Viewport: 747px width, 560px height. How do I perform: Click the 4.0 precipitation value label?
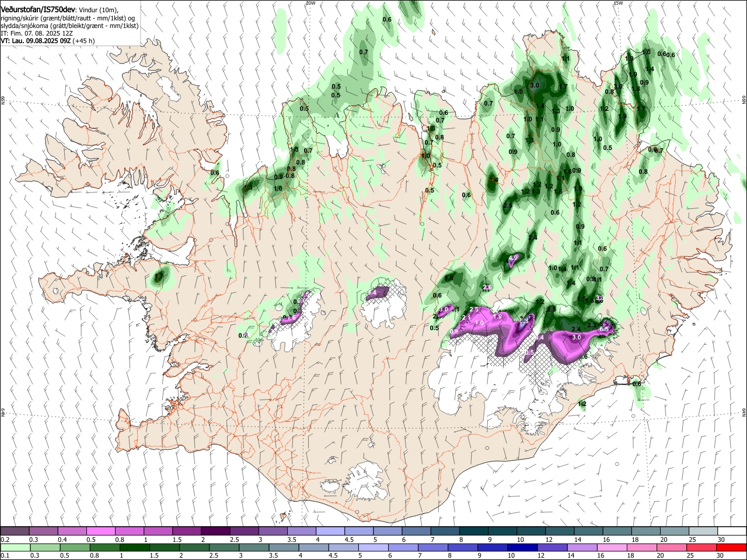tap(514, 257)
